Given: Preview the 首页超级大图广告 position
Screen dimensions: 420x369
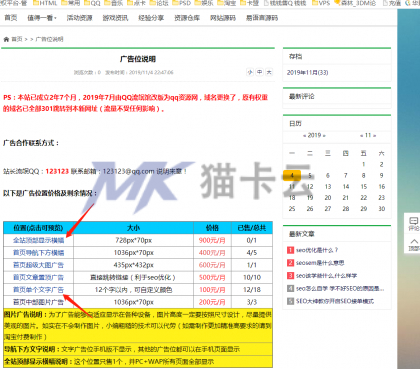Looking at the screenshot, I should pos(38,265).
